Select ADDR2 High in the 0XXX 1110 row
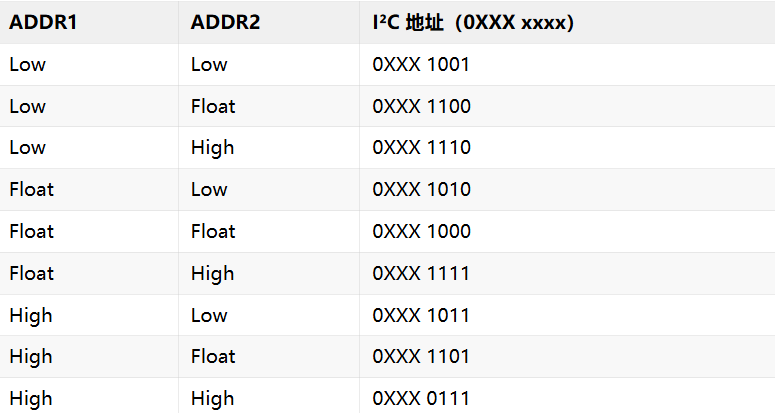This screenshot has height=413, width=775. 213,148
